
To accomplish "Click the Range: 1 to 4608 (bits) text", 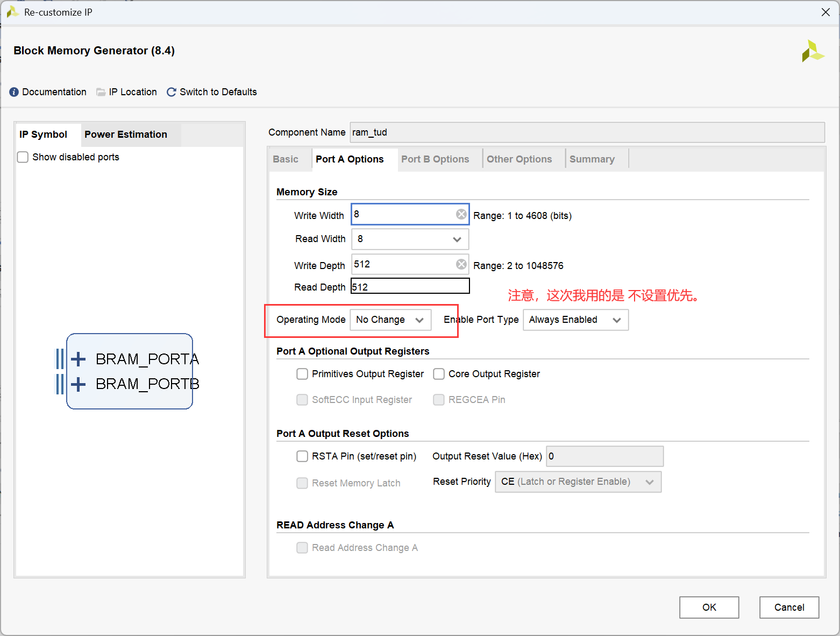I will [522, 216].
